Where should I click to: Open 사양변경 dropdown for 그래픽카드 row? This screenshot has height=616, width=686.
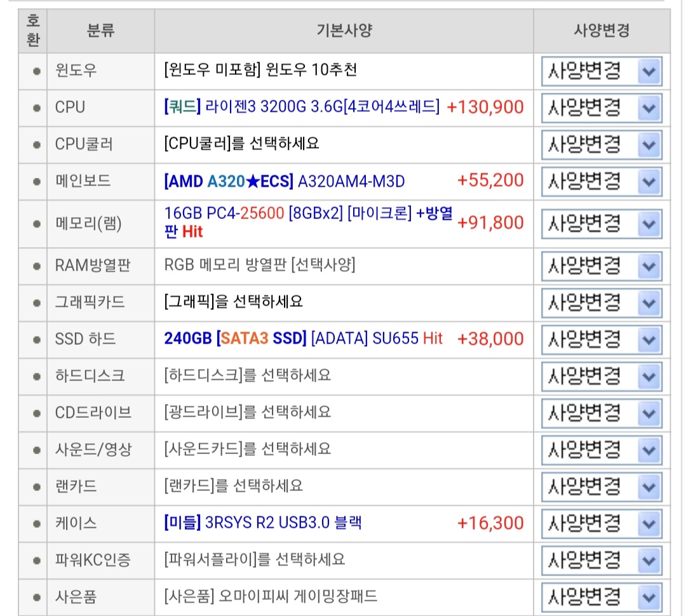coord(602,303)
